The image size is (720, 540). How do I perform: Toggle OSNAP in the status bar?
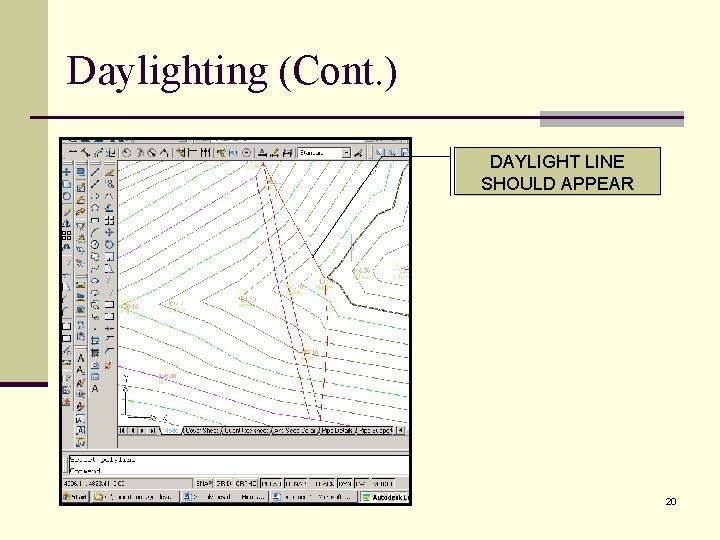[x=295, y=484]
